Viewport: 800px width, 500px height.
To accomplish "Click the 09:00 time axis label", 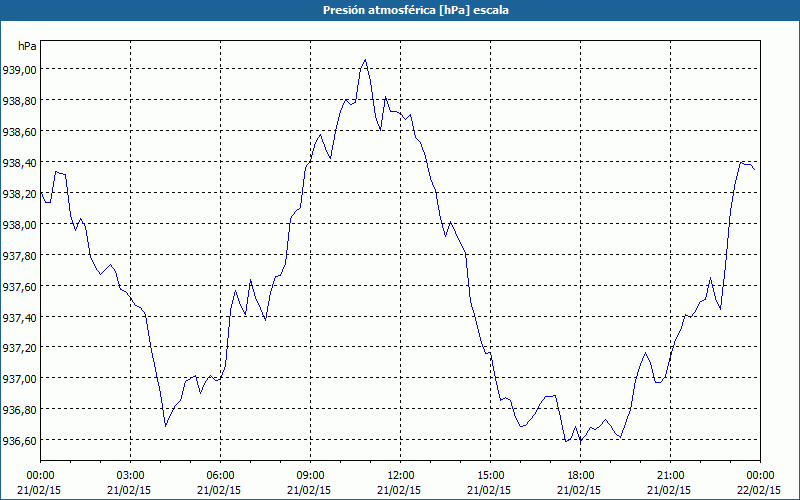I will [x=310, y=476].
